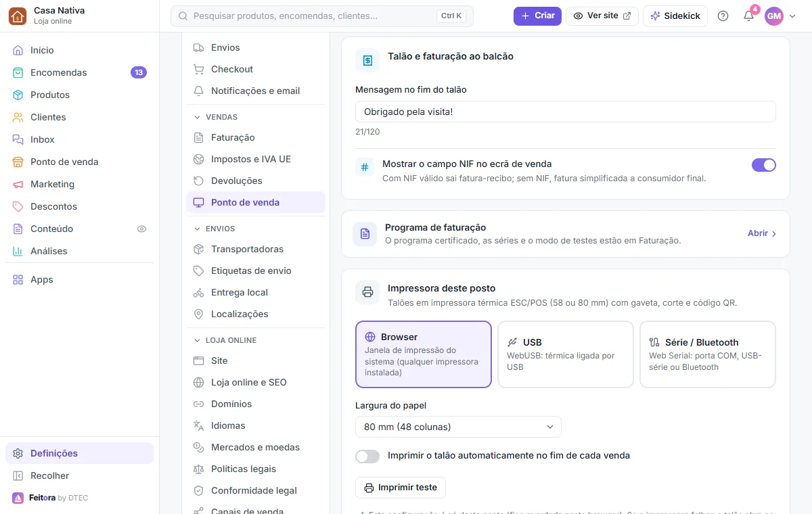Click the Ver site button
Image resolution: width=812 pixels, height=514 pixels.
coord(602,16)
